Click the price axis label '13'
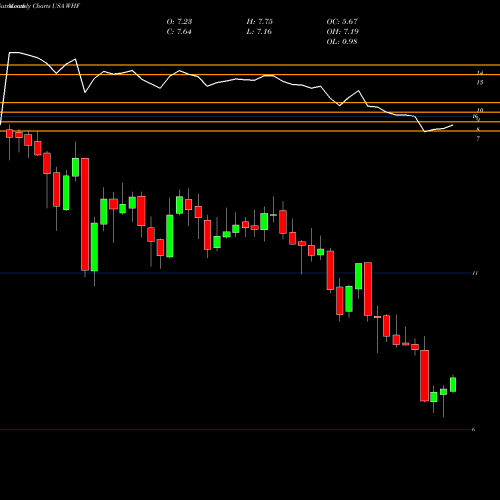This screenshot has height=500, width=500. pos(480,82)
